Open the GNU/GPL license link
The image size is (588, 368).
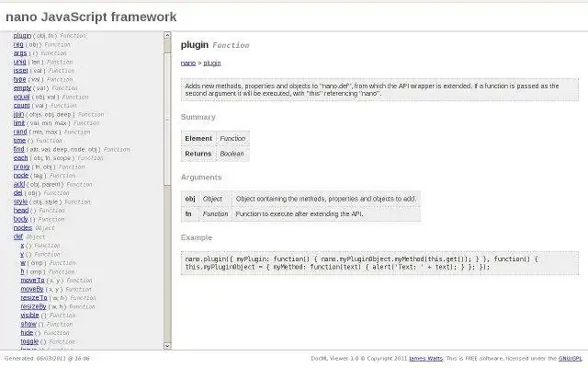tap(571, 359)
